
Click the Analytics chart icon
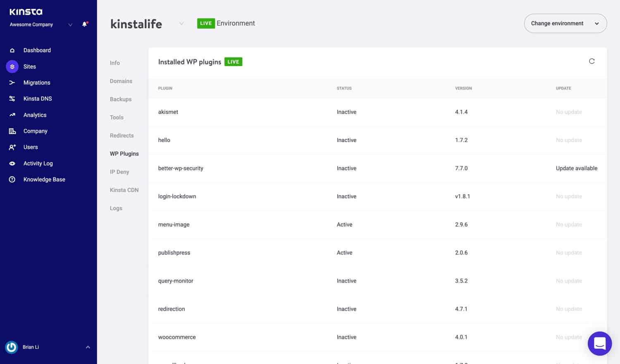tap(12, 115)
